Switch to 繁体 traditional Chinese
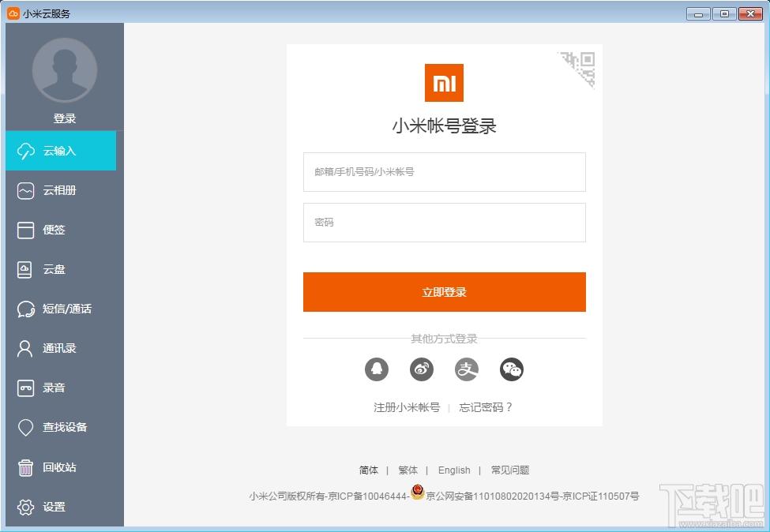The height and width of the screenshot is (532, 770). pos(408,470)
